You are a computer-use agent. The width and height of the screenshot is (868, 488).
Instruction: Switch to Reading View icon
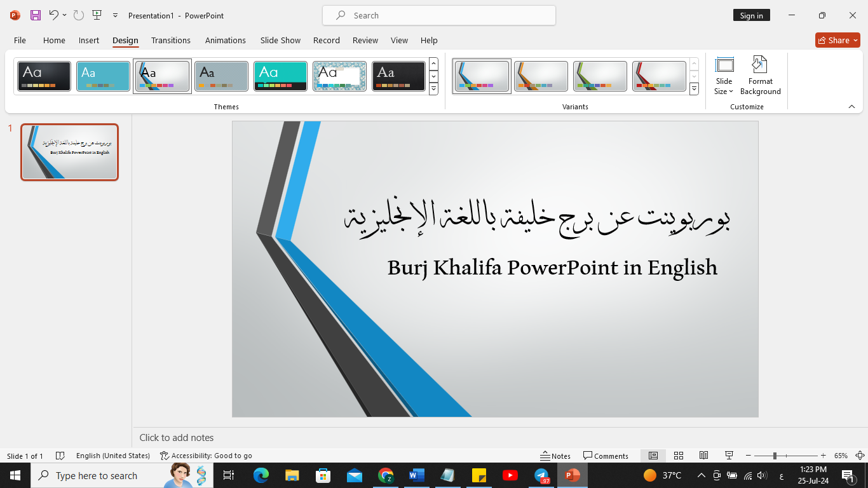point(703,456)
